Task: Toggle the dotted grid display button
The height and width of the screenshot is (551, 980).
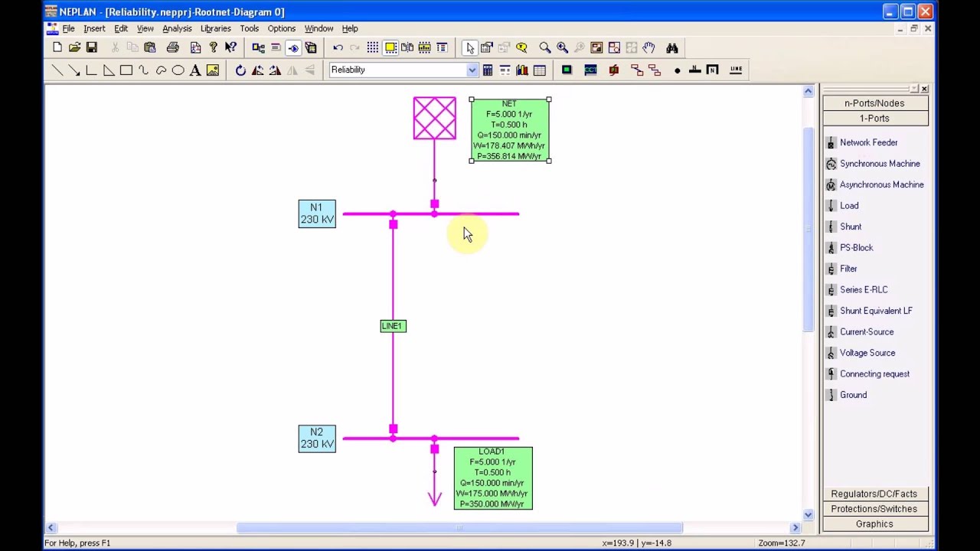Action: 373,47
